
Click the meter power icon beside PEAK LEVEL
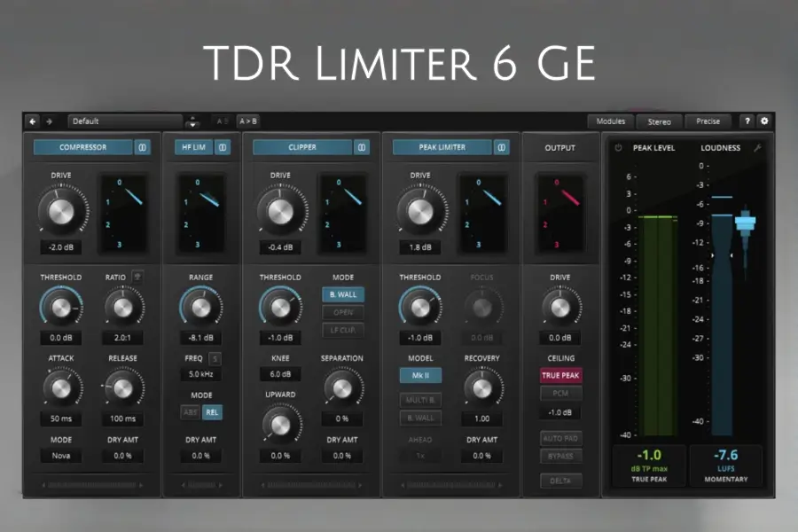click(x=618, y=148)
